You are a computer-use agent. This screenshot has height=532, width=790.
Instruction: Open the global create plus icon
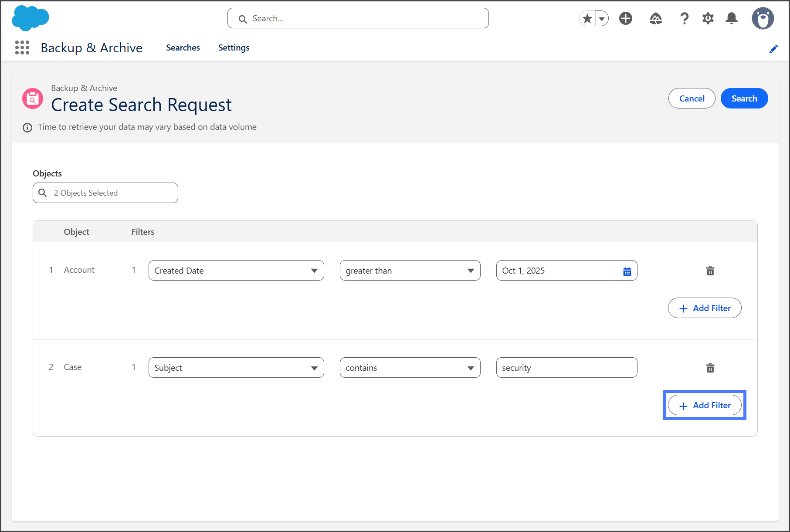(x=626, y=18)
